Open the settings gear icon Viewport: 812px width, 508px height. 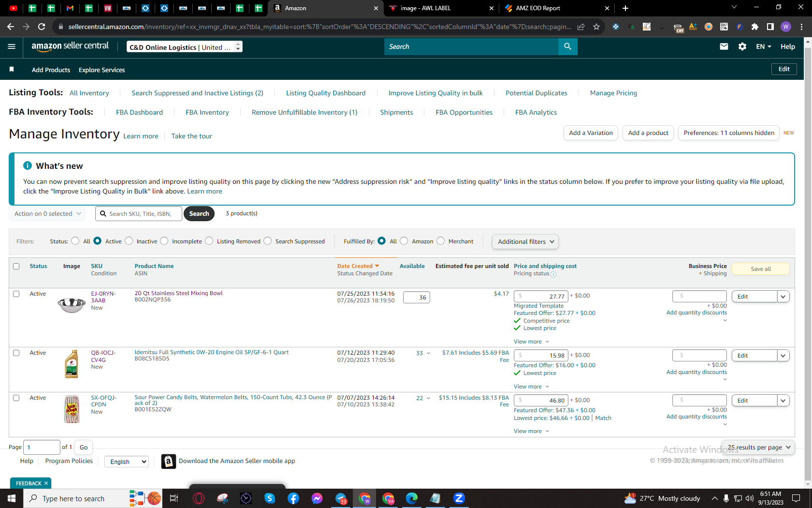(x=742, y=46)
